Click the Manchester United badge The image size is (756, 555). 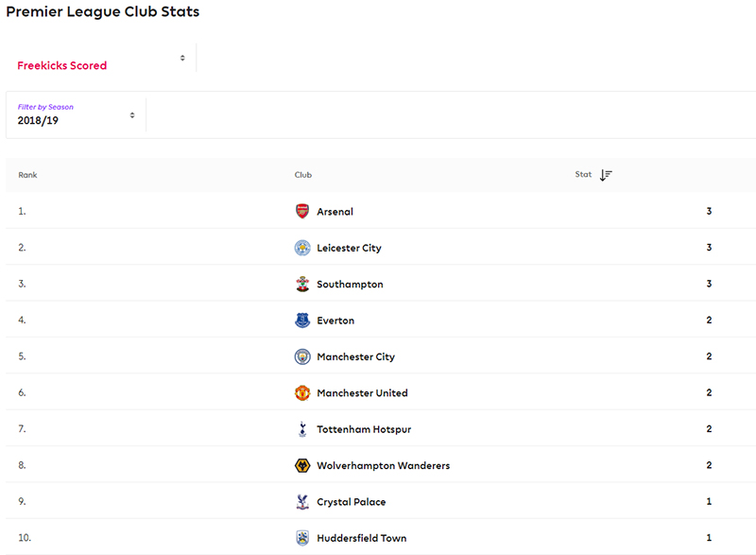pyautogui.click(x=302, y=392)
